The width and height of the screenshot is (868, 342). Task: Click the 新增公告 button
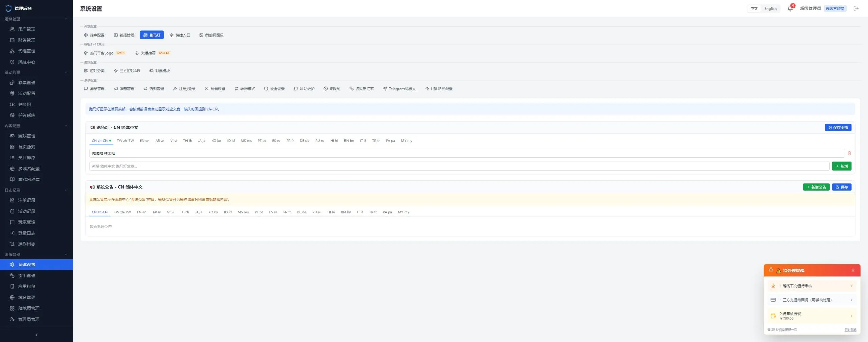click(816, 187)
